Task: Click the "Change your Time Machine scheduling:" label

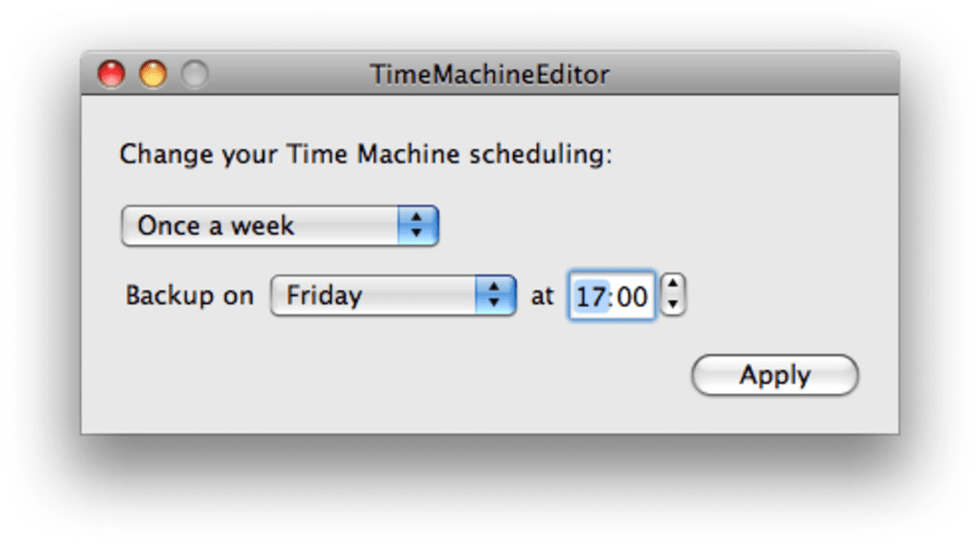Action: click(365, 154)
